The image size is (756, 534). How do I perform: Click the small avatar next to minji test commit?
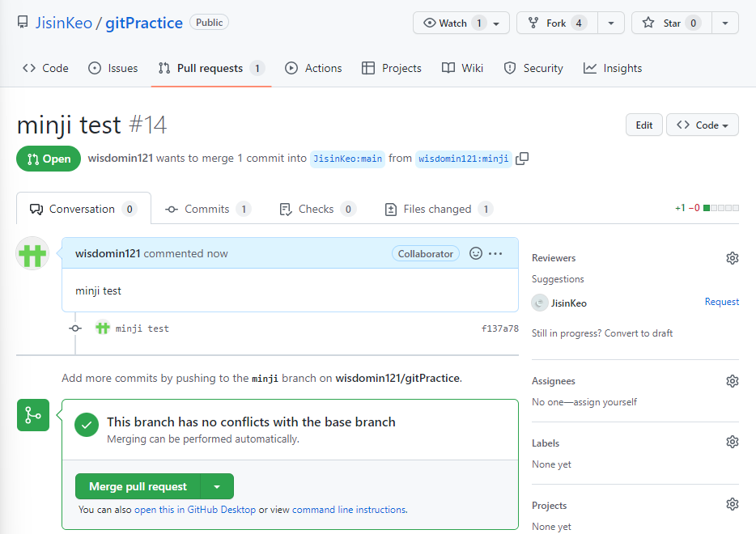point(102,328)
